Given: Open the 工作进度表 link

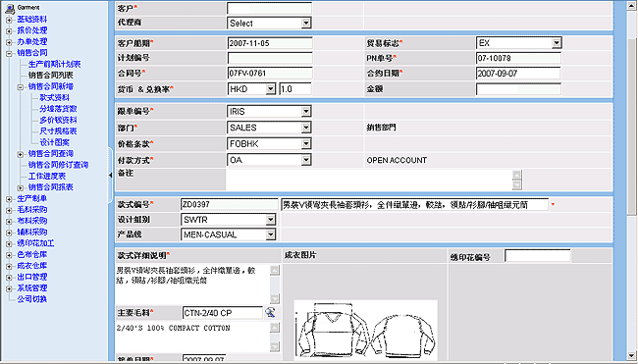Looking at the screenshot, I should pos(47,176).
